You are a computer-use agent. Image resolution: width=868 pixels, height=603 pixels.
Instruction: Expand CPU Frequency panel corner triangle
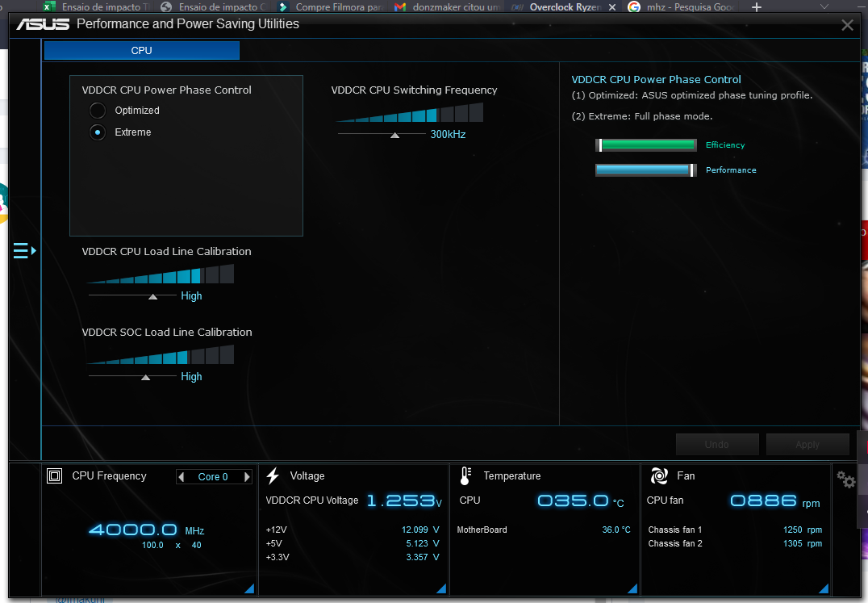point(249,588)
